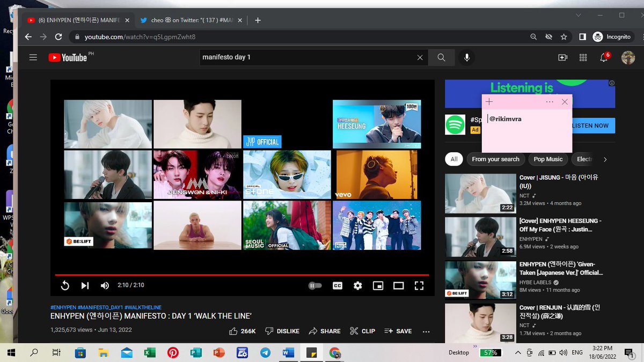
Task: Toggle closed captions
Action: click(338, 286)
